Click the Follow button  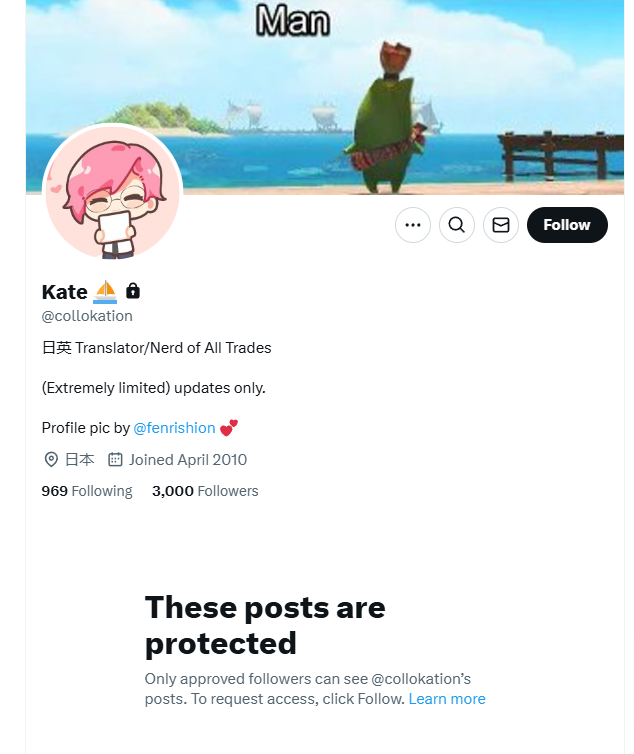click(x=567, y=225)
